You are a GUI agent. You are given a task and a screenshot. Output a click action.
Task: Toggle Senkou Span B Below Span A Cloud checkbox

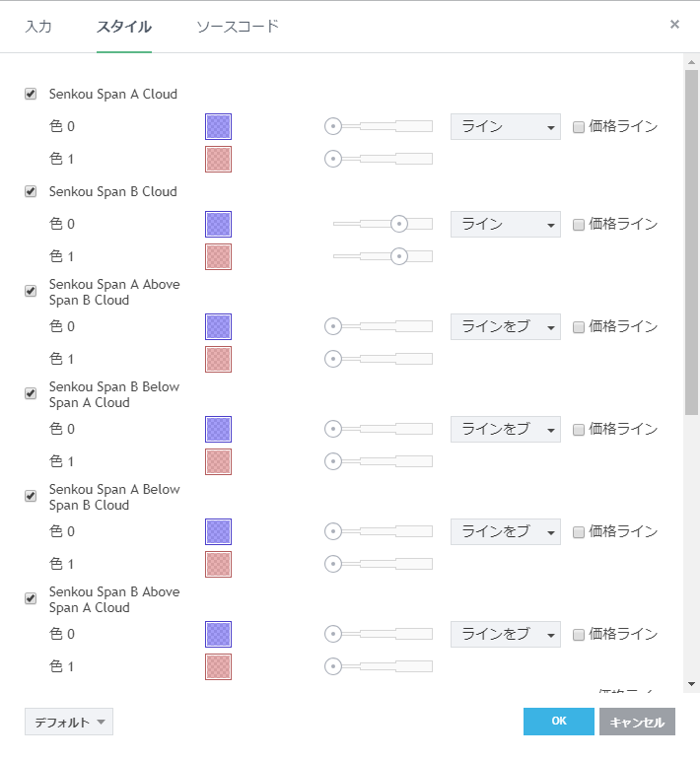pos(31,393)
